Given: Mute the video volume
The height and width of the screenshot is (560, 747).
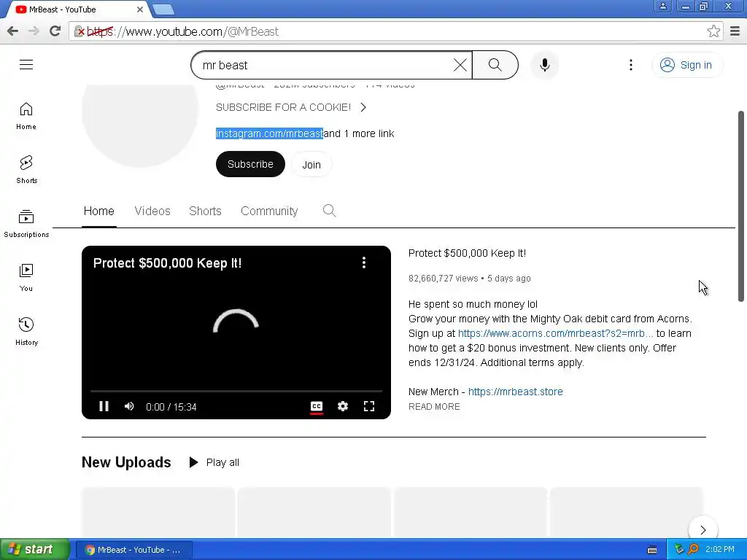Looking at the screenshot, I should pos(129,406).
